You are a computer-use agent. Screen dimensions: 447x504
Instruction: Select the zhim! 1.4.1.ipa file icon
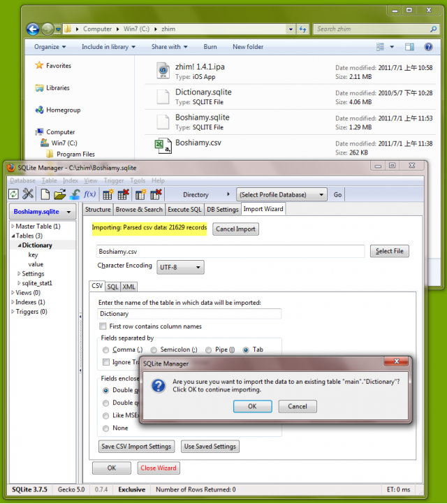(163, 71)
